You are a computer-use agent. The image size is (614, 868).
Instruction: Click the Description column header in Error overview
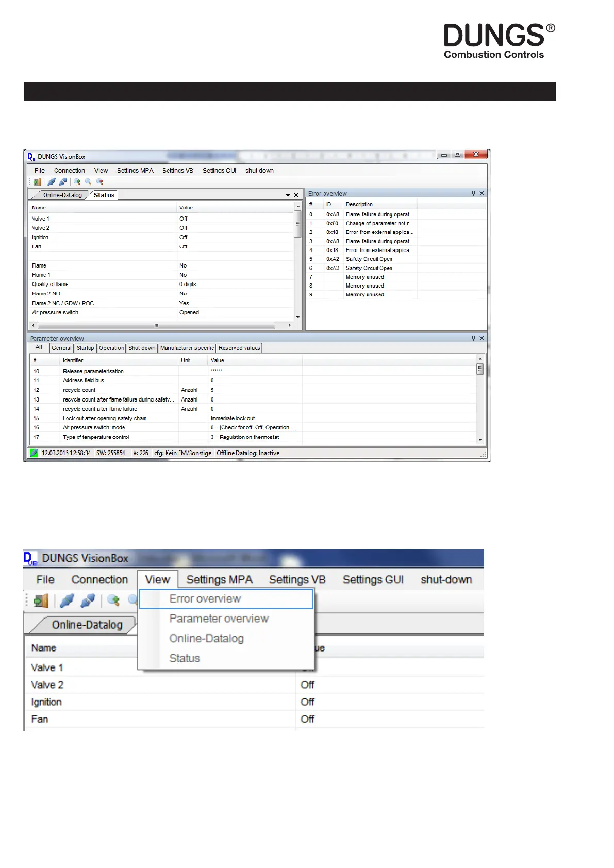380,205
